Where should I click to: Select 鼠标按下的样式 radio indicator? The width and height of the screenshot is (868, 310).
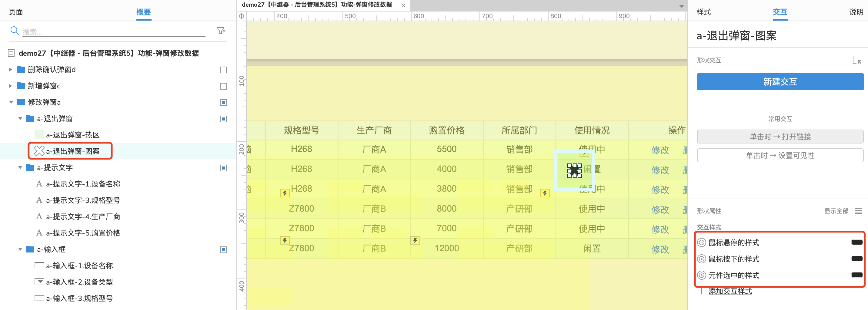pyautogui.click(x=702, y=259)
